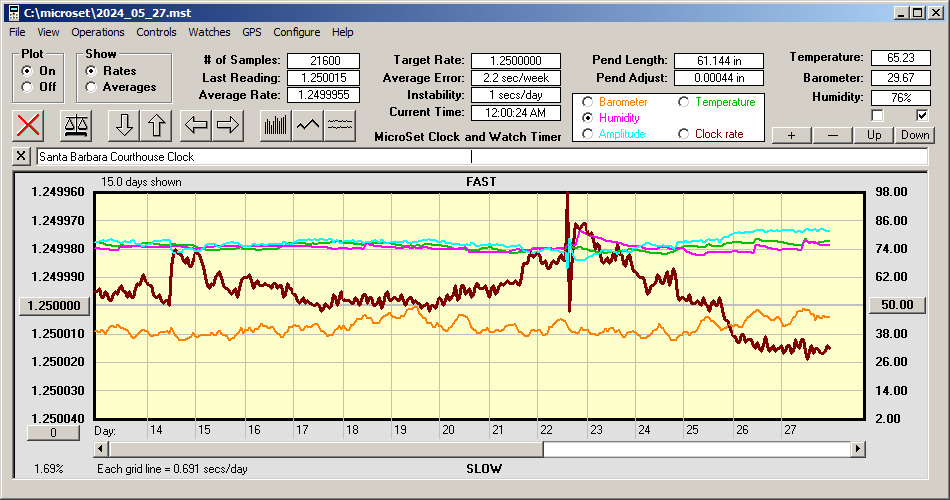Select the vertical bars graph icon
This screenshot has width=950, height=500.
[275, 125]
